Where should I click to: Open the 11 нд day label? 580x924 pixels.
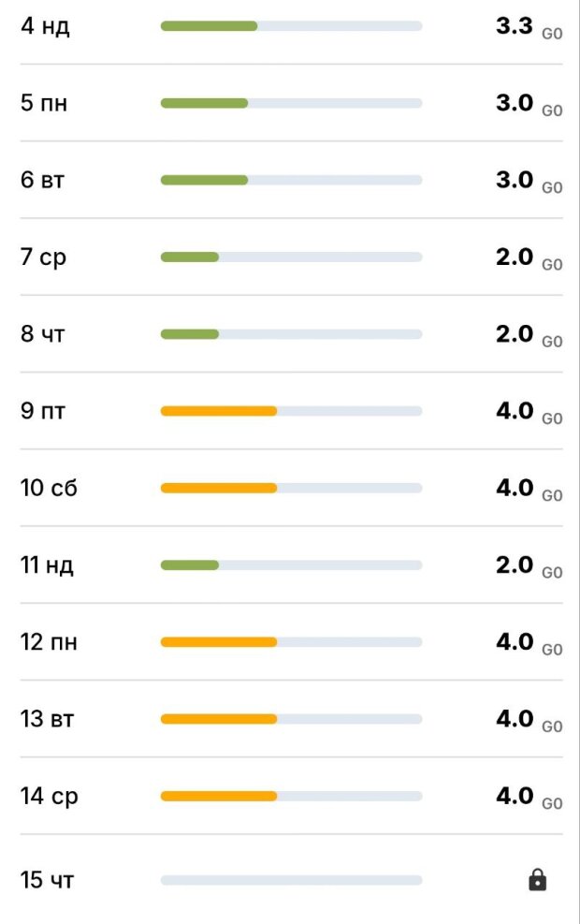click(47, 565)
